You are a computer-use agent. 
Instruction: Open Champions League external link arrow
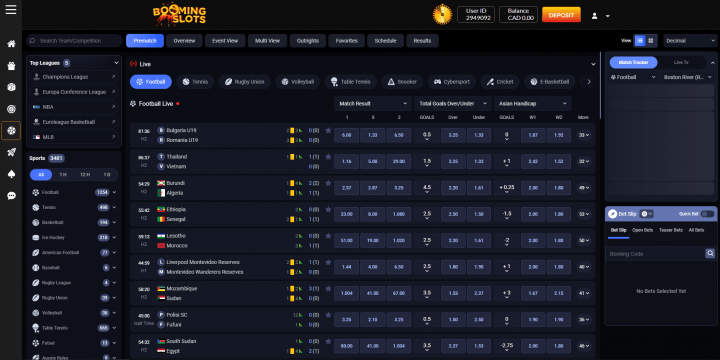[113, 77]
